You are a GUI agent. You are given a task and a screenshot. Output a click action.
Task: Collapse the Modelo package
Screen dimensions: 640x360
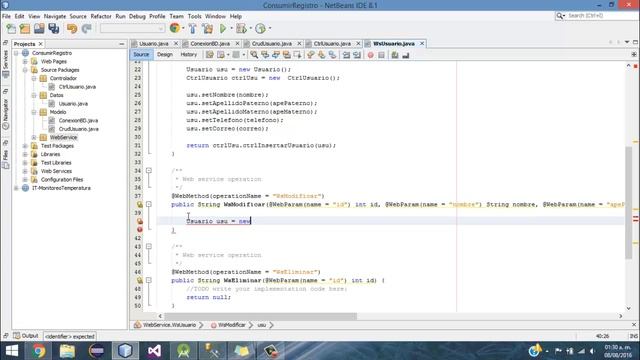point(34,112)
